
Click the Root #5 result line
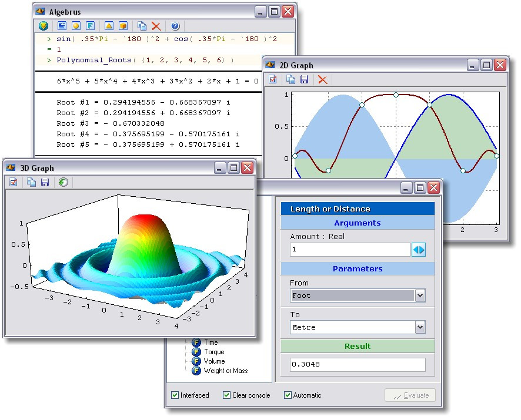(x=148, y=145)
